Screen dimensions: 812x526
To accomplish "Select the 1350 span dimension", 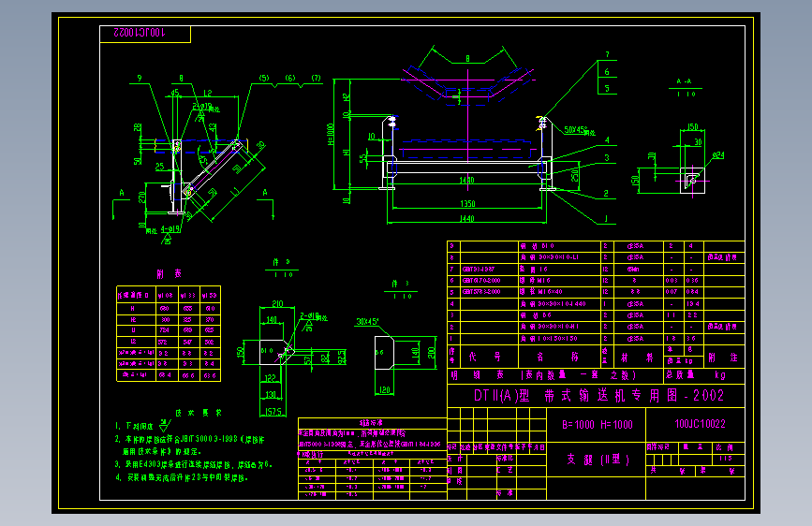I will pos(467,204).
